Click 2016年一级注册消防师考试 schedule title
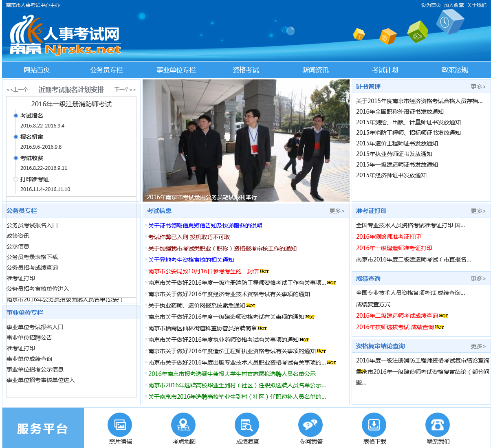Image resolution: width=493 pixels, height=448 pixels. click(71, 104)
